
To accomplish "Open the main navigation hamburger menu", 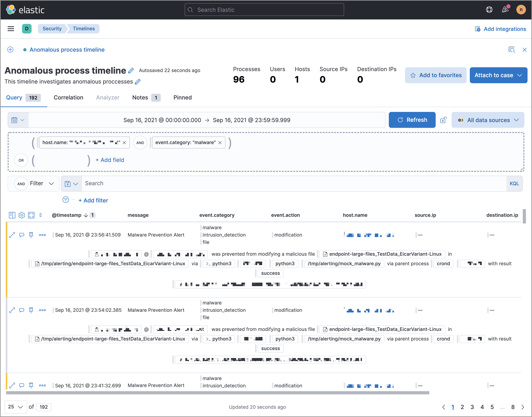I will (x=11, y=29).
